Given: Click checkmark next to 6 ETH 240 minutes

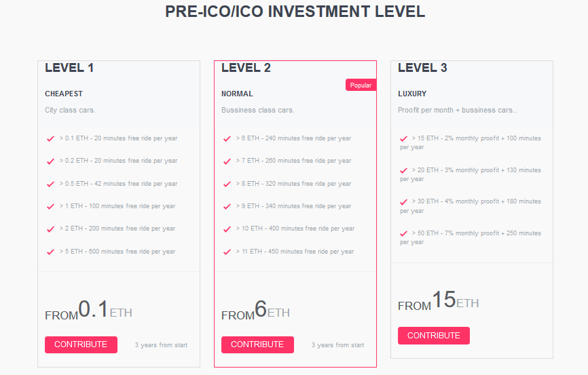Looking at the screenshot, I should point(227,139).
